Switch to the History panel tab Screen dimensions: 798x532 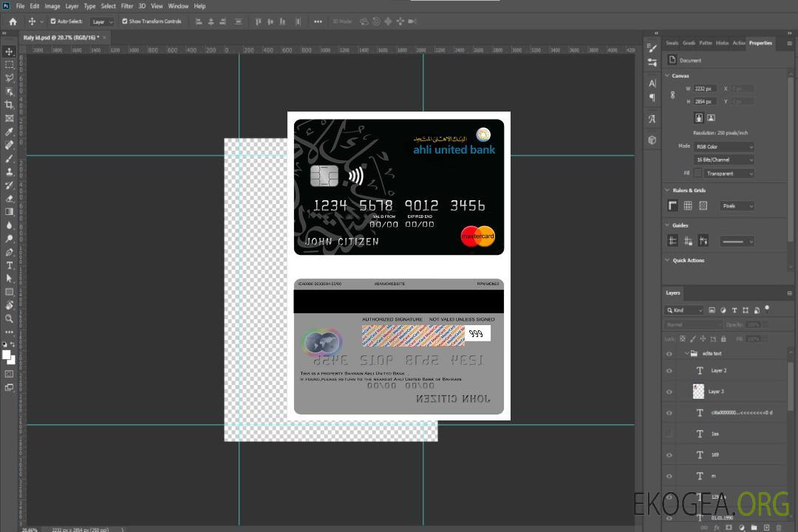point(722,44)
